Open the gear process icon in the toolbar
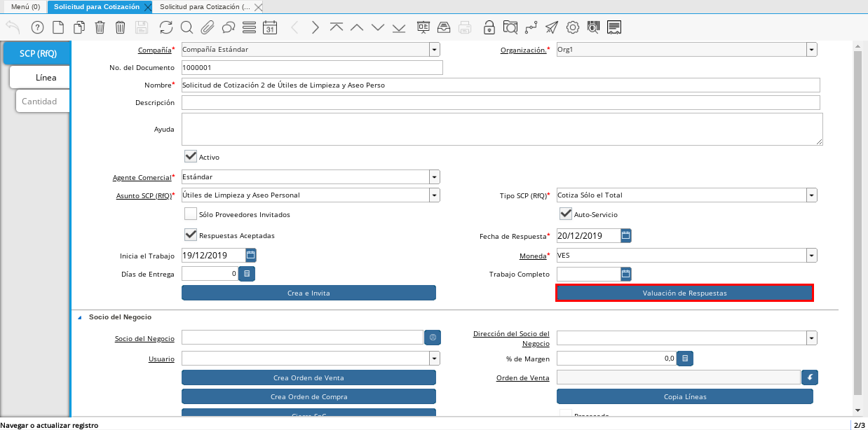 [x=573, y=27]
